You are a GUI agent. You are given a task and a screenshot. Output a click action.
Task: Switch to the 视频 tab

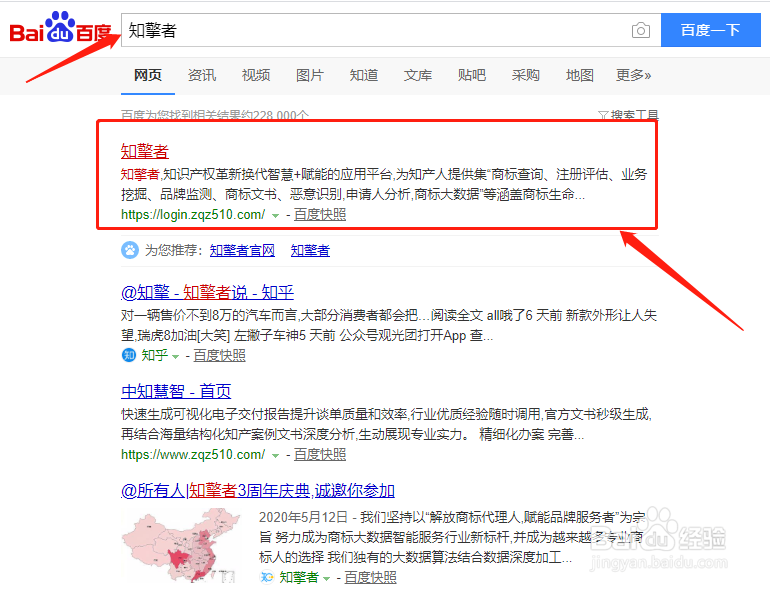pyautogui.click(x=256, y=75)
